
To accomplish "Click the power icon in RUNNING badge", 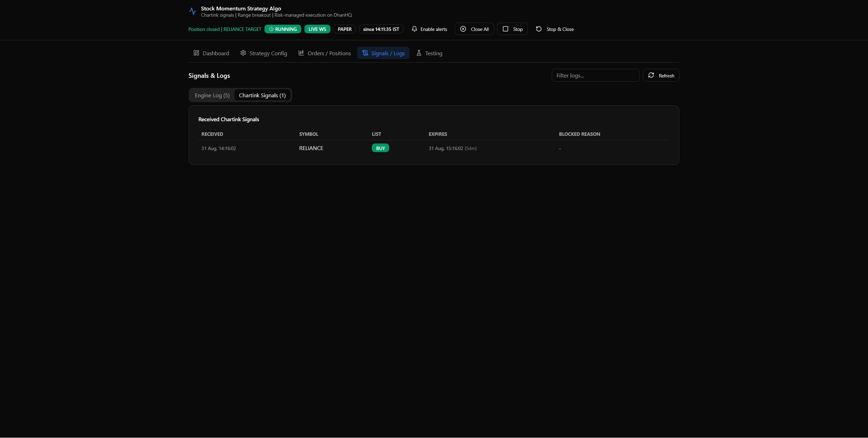I will click(271, 29).
